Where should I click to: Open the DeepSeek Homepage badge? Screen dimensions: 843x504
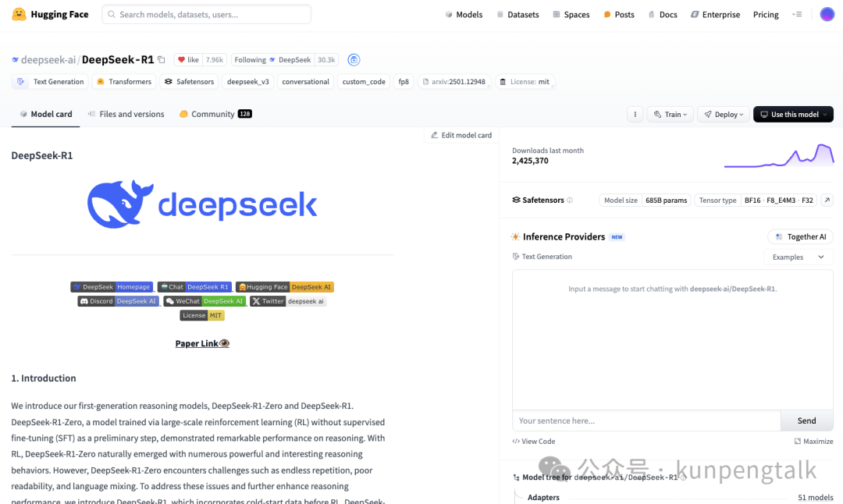[112, 287]
